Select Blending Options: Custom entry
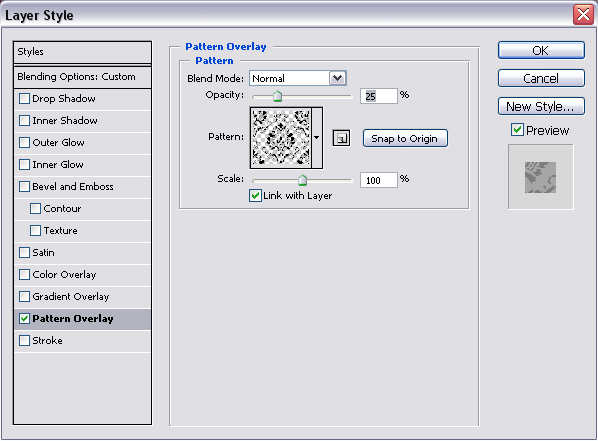Viewport: 598px width, 441px height. (x=82, y=77)
